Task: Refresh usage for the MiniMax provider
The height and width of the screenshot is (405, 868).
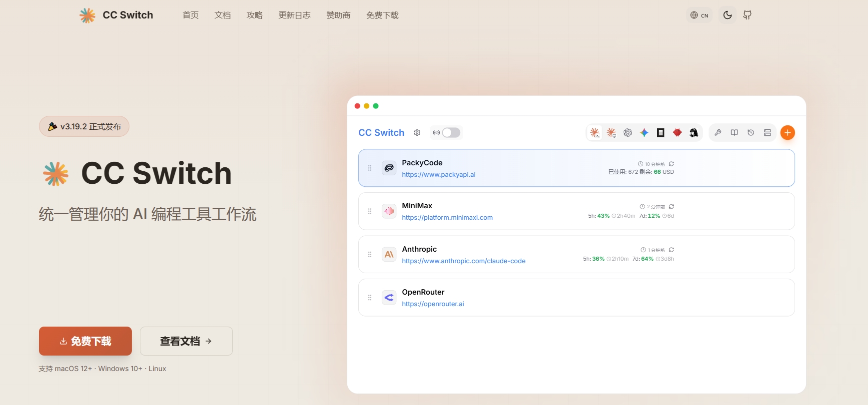Action: (x=671, y=207)
